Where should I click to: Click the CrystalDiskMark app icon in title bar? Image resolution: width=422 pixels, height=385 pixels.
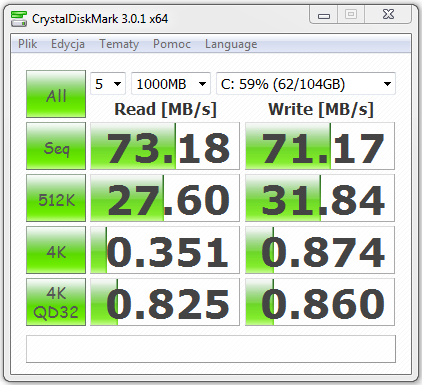coord(19,19)
